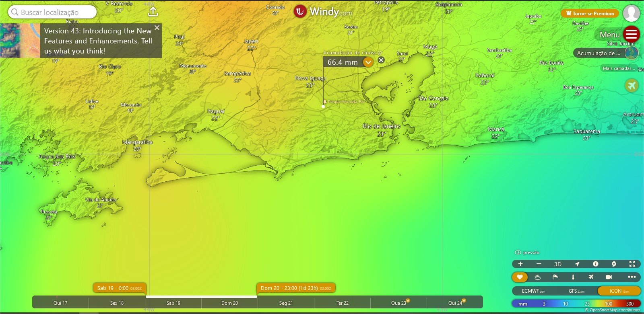Open the three-dots more options
Viewport: 644px width, 314px height.
tap(632, 277)
